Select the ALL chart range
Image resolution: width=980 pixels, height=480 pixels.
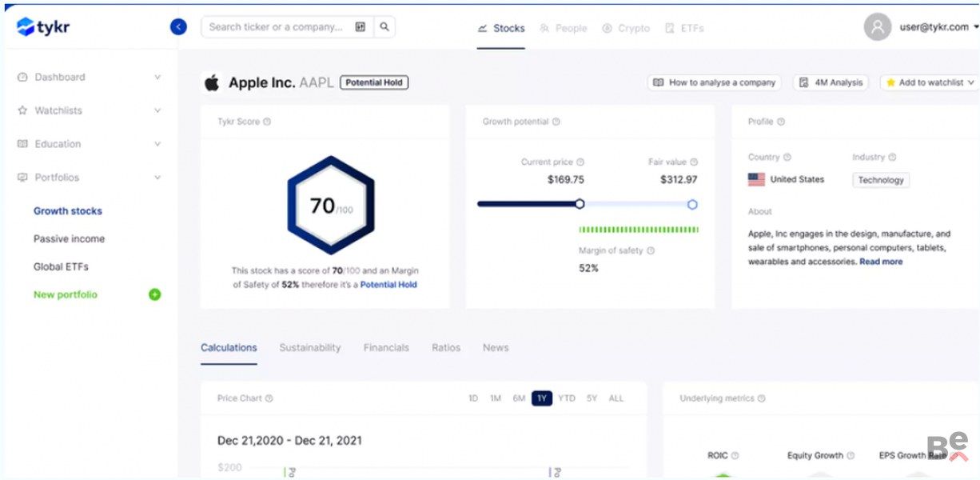point(616,398)
